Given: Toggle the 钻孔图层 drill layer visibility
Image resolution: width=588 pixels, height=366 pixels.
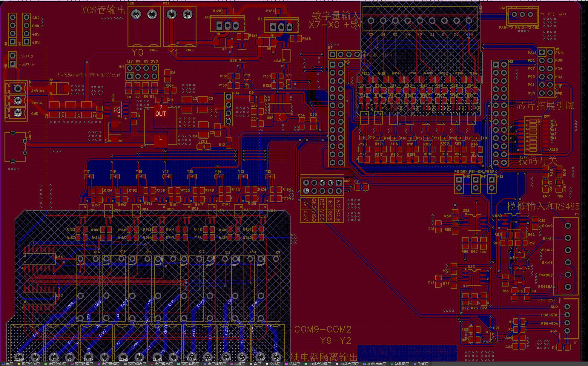Looking at the screenshot, I should [x=392, y=364].
